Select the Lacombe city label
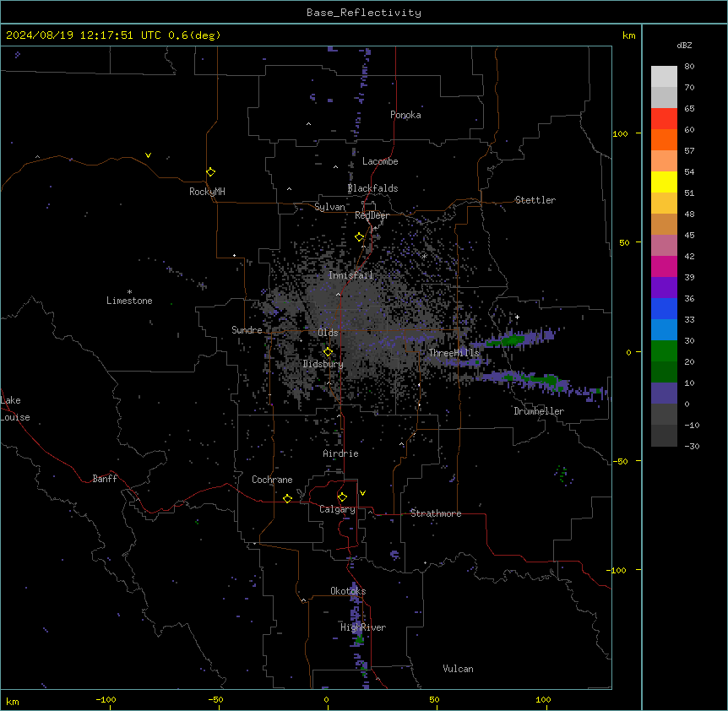Image resolution: width=728 pixels, height=711 pixels. [x=380, y=161]
